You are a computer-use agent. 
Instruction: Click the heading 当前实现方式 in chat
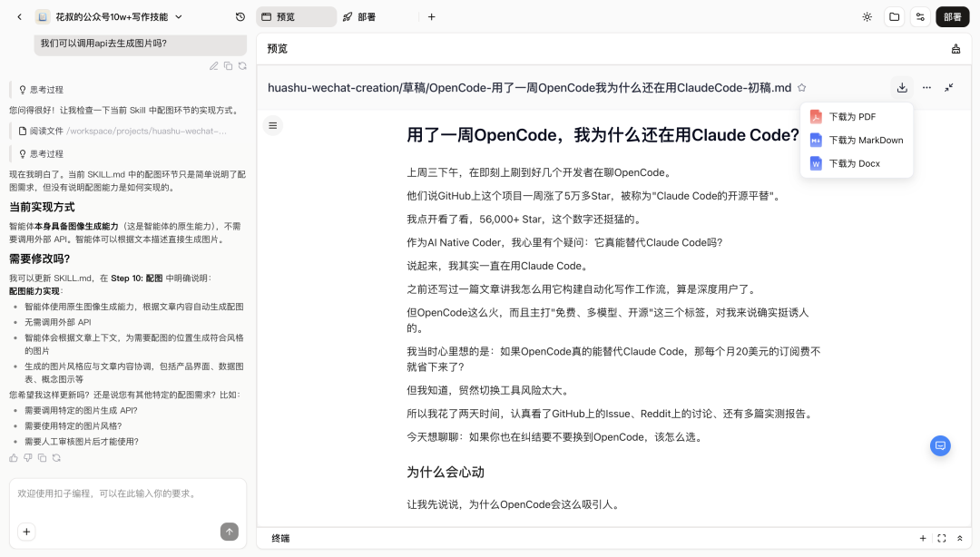42,207
